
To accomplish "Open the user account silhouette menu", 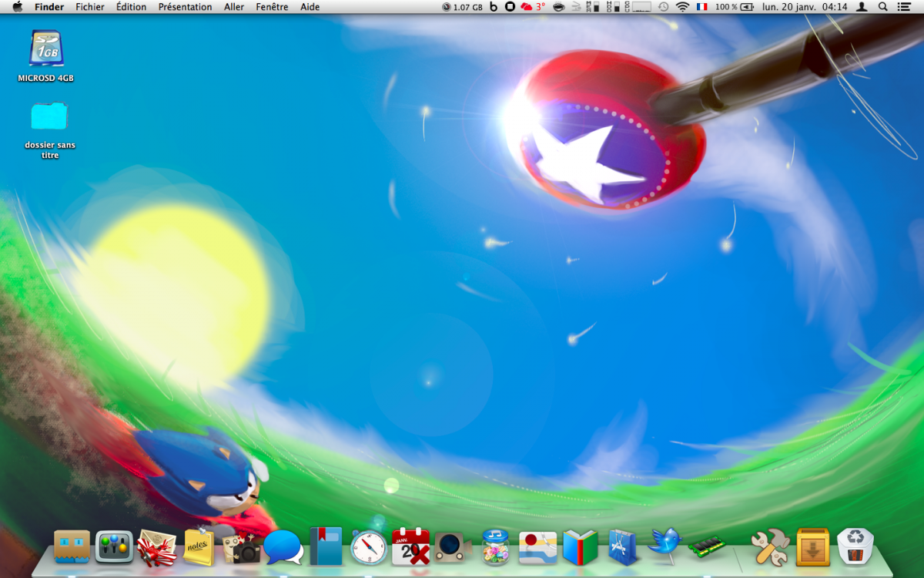I will click(862, 7).
